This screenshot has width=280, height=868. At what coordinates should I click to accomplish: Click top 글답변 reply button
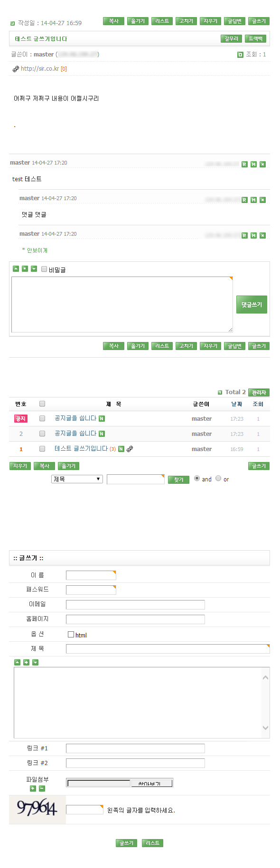coord(234,21)
